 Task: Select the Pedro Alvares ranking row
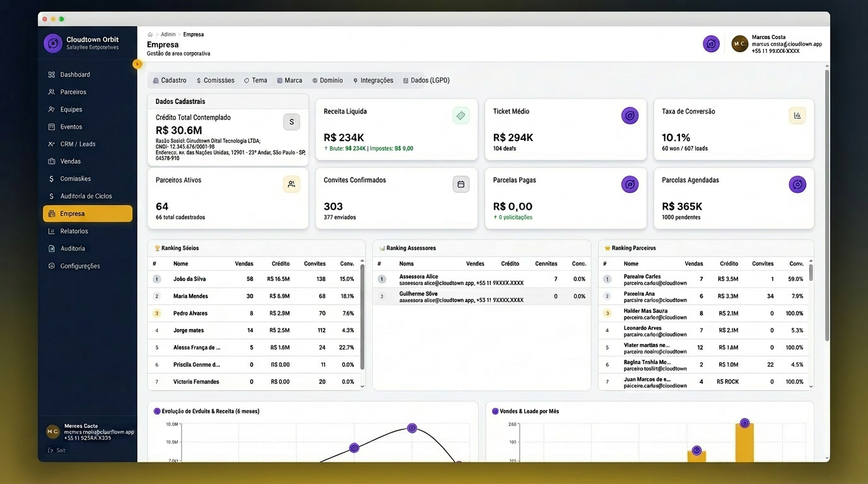254,313
